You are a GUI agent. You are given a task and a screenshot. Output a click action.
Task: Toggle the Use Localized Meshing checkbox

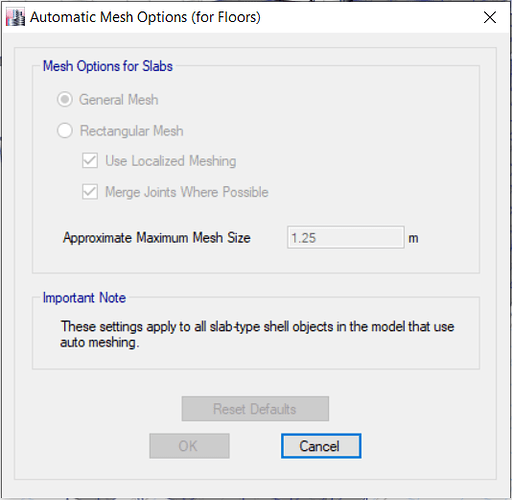pos(90,161)
